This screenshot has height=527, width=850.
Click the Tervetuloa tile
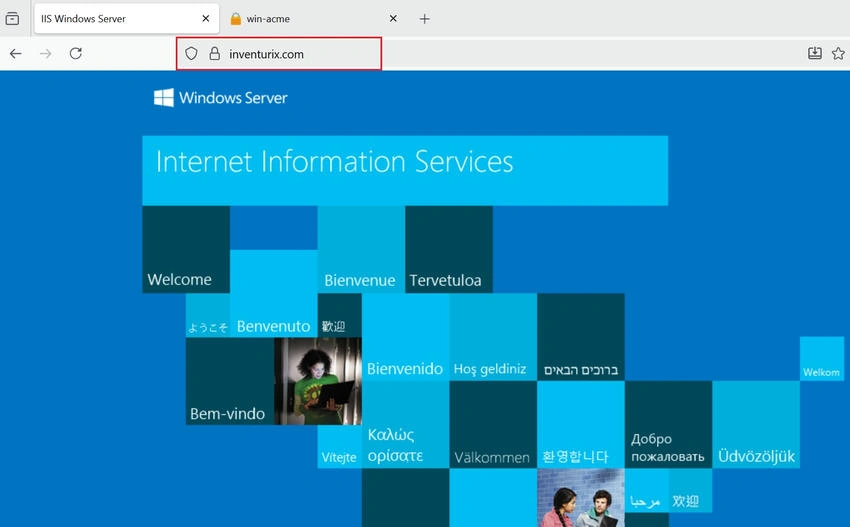[x=449, y=249]
